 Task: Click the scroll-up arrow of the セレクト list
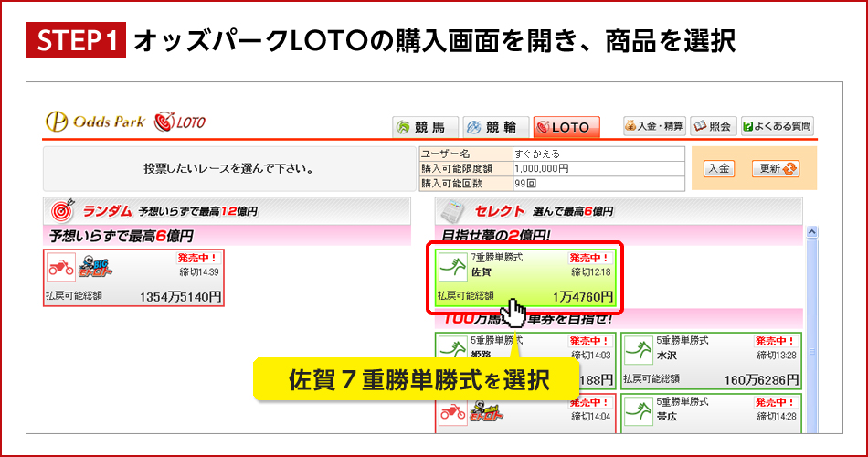[x=811, y=232]
